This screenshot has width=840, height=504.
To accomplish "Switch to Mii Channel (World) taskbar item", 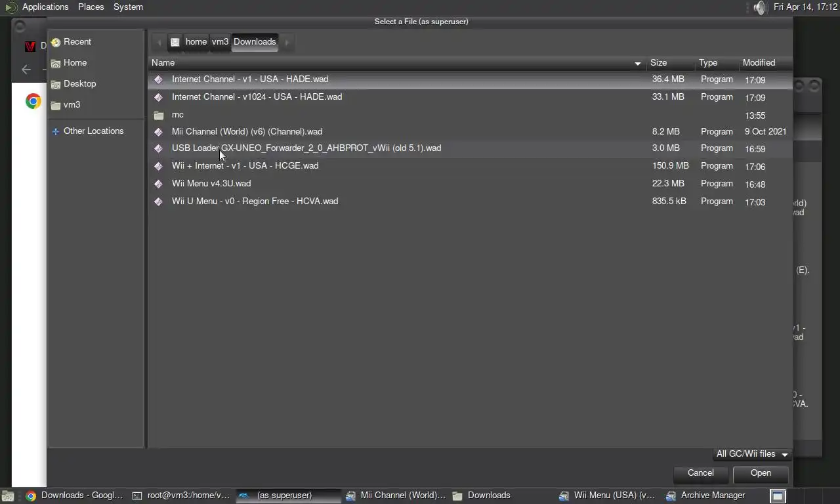I will click(x=396, y=495).
